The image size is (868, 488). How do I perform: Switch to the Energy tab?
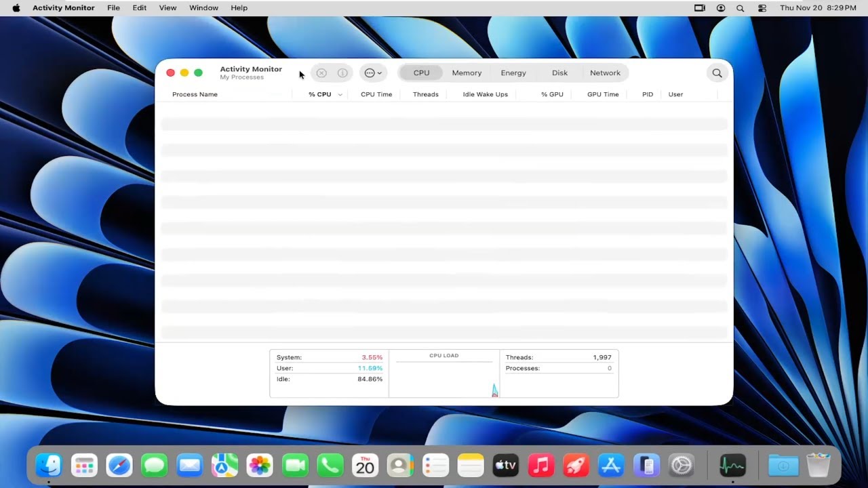(513, 73)
